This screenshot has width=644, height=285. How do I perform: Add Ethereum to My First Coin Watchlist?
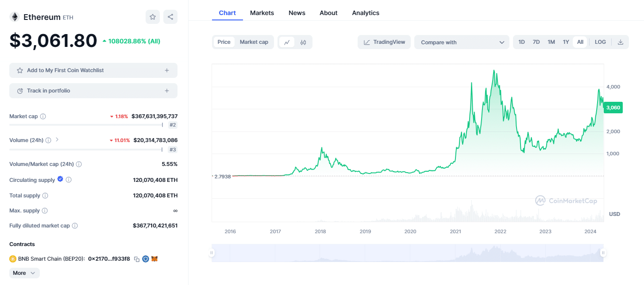coord(93,70)
